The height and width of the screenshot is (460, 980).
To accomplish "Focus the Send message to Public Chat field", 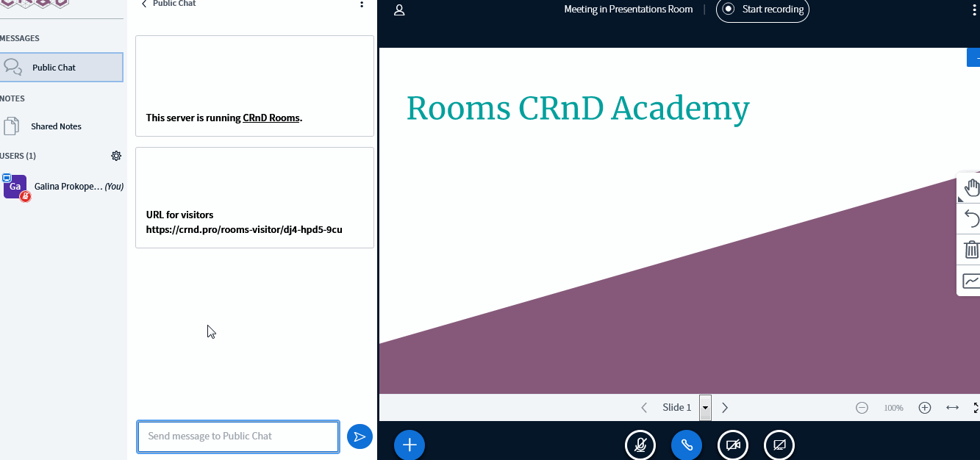I will pos(238,436).
